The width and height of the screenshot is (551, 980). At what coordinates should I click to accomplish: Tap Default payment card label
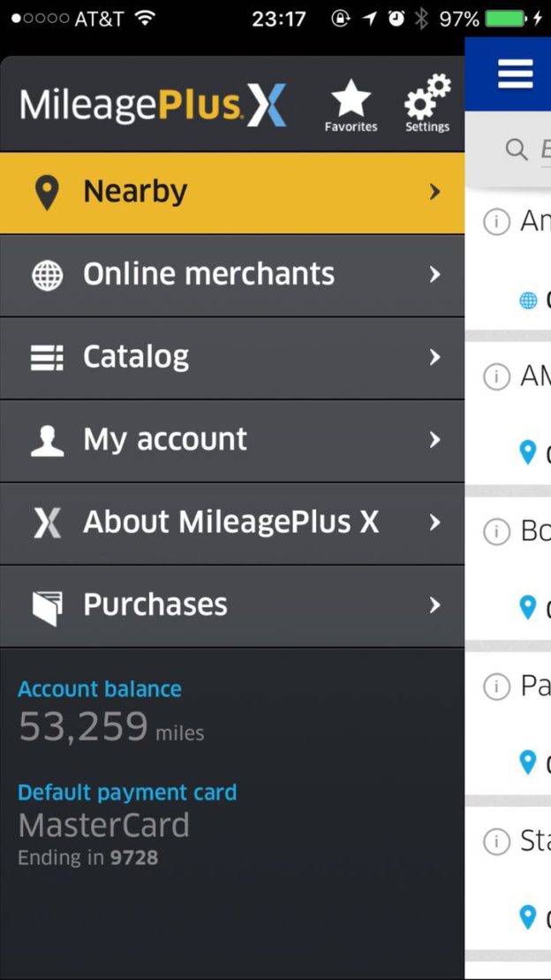pos(127,792)
